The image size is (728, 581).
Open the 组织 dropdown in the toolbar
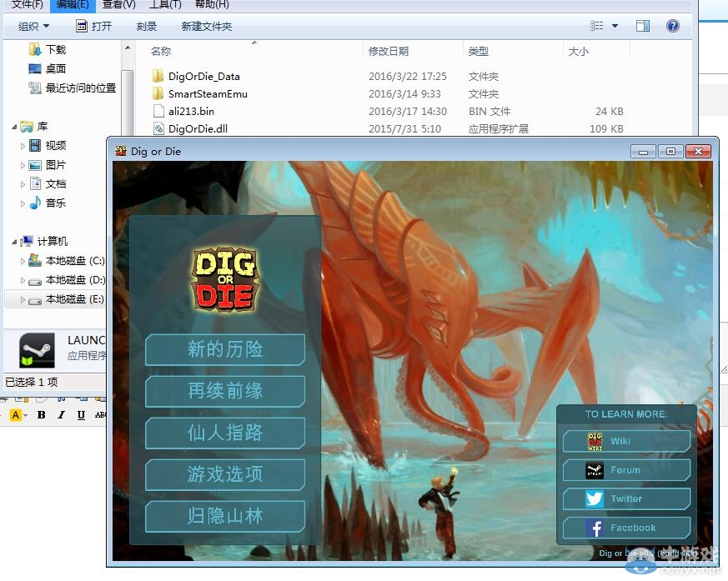click(33, 27)
